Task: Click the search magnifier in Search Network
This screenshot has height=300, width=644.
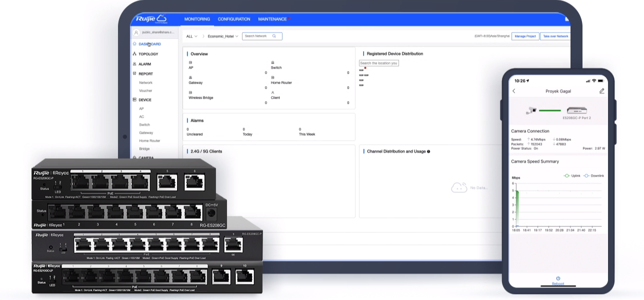Action: click(274, 36)
